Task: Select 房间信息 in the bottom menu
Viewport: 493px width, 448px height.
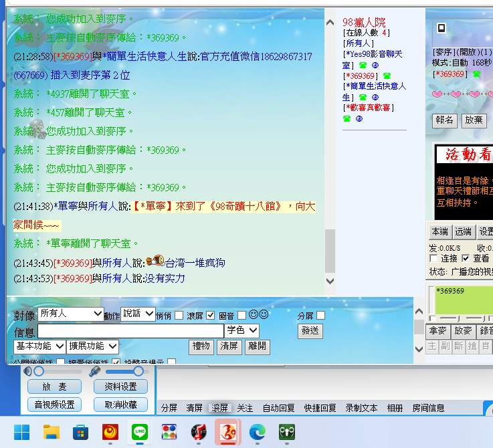Action: tap(428, 408)
